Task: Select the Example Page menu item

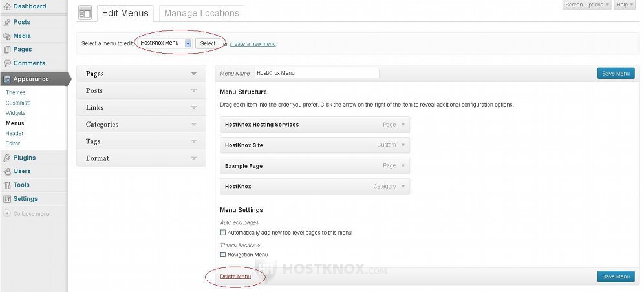Action: 315,166
